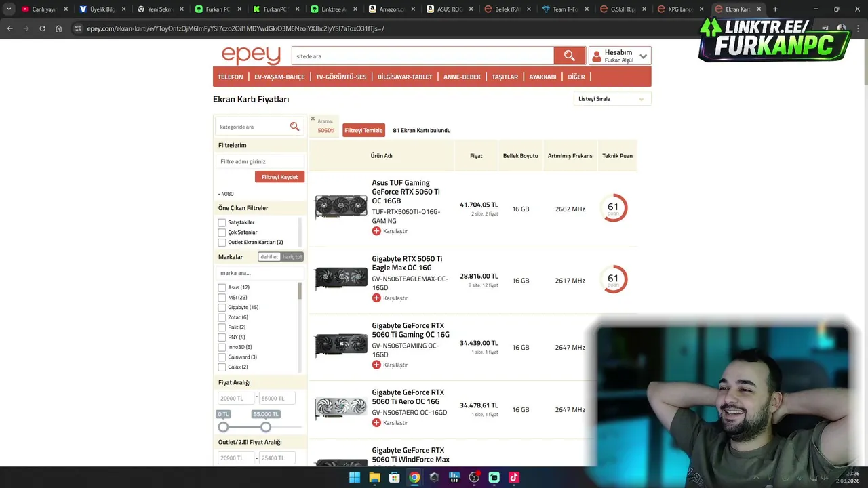Open the EV-YAŞAM-BAHÇE menu category
This screenshot has width=868, height=488.
[x=279, y=77]
